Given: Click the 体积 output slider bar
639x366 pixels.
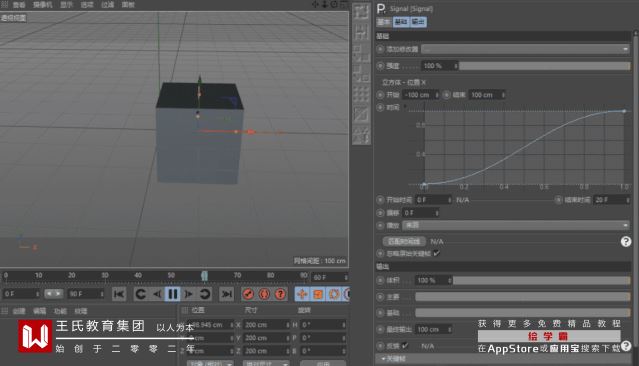Looking at the screenshot, I should 542,280.
